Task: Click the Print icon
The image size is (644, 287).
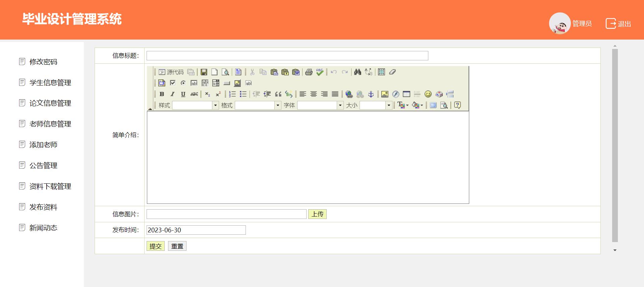Action: [x=309, y=72]
